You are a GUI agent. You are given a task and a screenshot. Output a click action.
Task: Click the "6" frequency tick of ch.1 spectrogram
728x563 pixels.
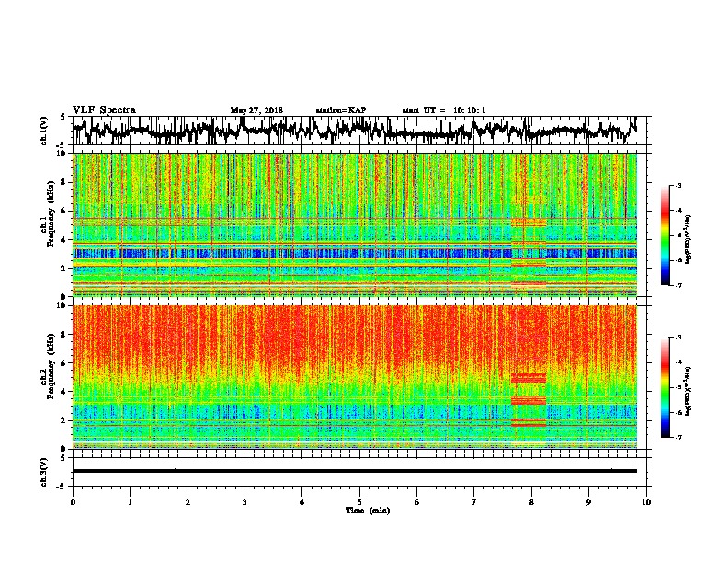click(x=64, y=211)
